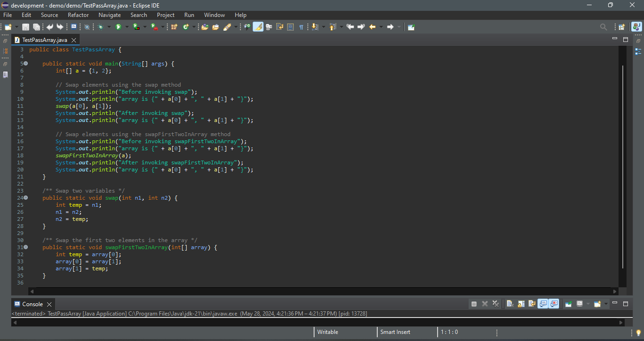Click the editor's horizontal scrollbar
This screenshot has height=341, width=644.
[321, 291]
